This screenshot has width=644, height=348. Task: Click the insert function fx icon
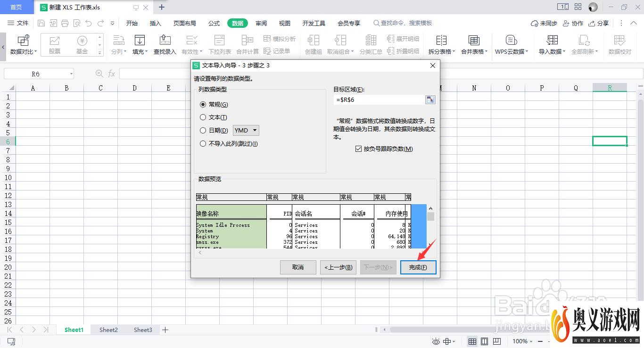112,74
